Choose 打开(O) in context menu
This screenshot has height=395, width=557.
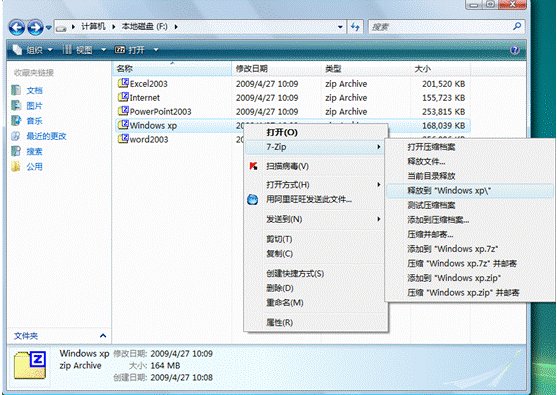tap(315, 132)
